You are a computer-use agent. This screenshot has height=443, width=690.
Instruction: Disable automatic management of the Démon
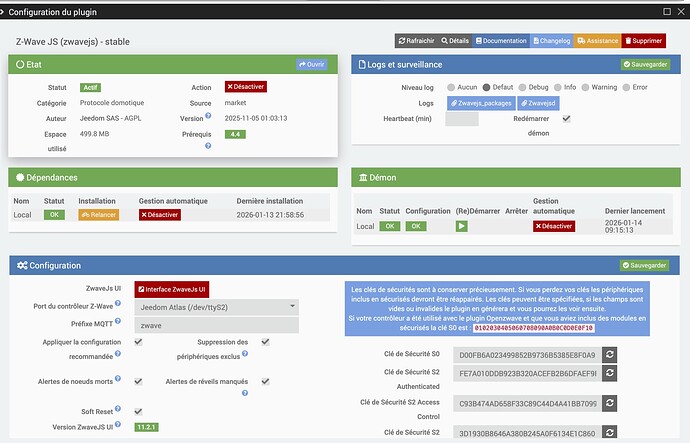554,226
